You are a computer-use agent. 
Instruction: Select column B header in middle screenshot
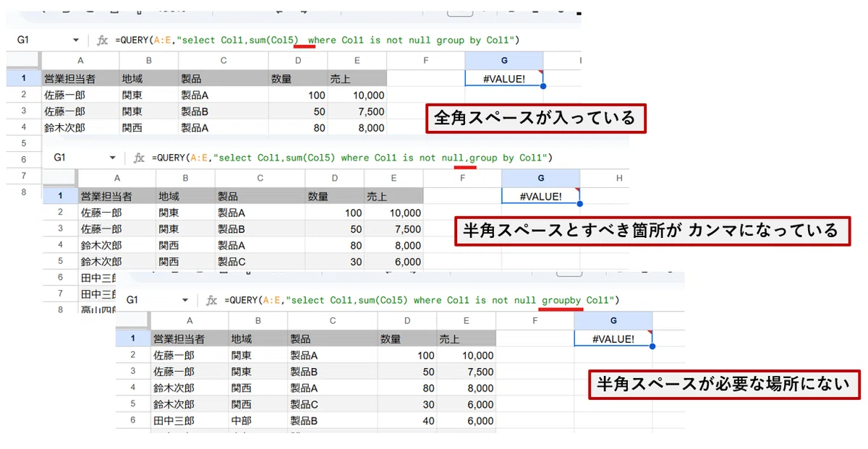[x=184, y=178]
